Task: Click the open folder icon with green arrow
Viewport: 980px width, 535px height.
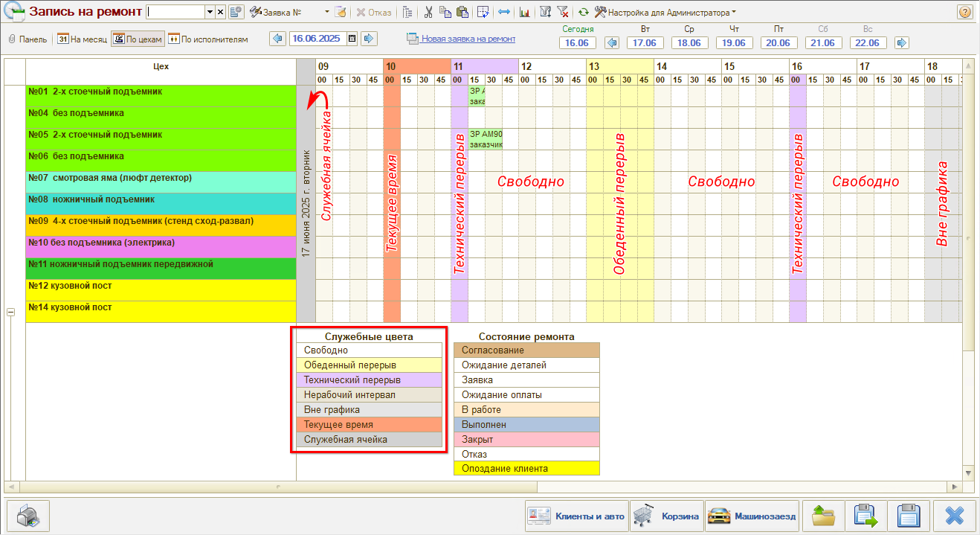Action: coord(824,516)
